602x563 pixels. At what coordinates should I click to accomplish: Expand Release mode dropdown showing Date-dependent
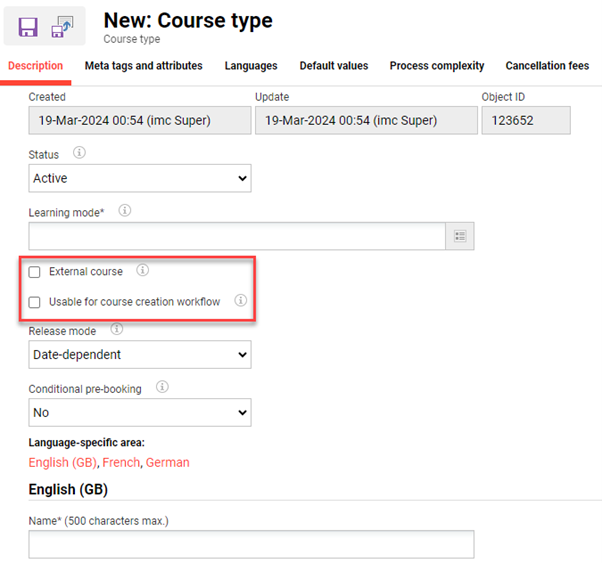point(140,354)
